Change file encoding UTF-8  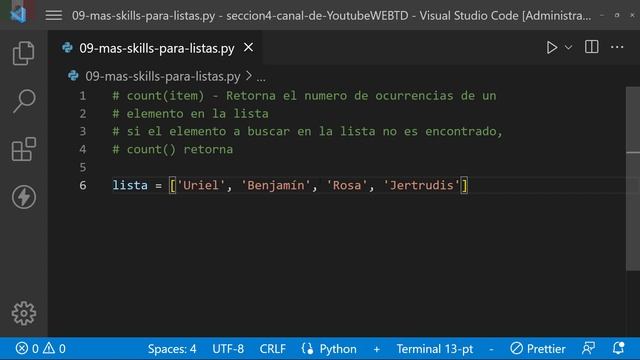coord(228,349)
